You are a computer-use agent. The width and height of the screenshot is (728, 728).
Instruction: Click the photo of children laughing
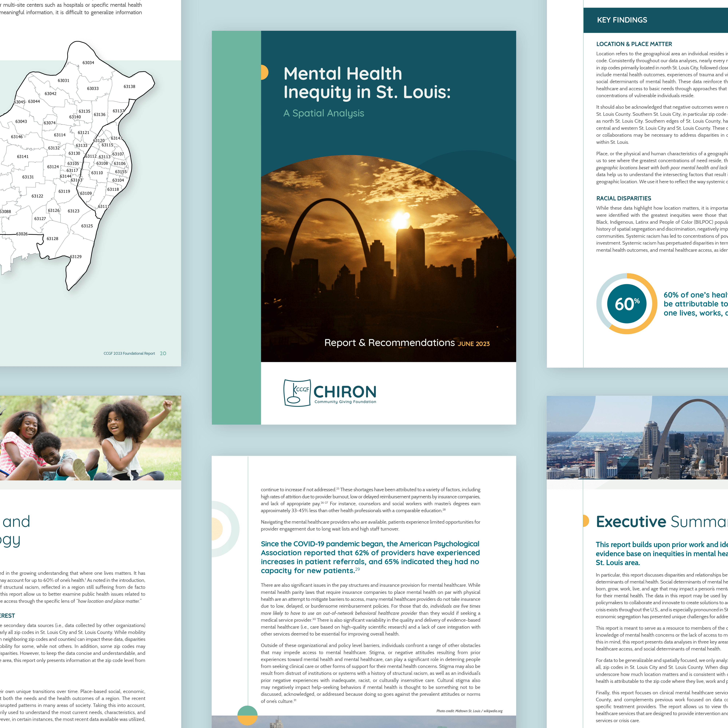(x=90, y=438)
